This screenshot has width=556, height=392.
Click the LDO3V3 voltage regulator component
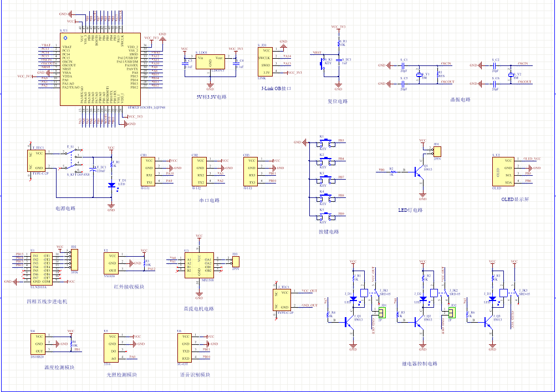click(210, 62)
